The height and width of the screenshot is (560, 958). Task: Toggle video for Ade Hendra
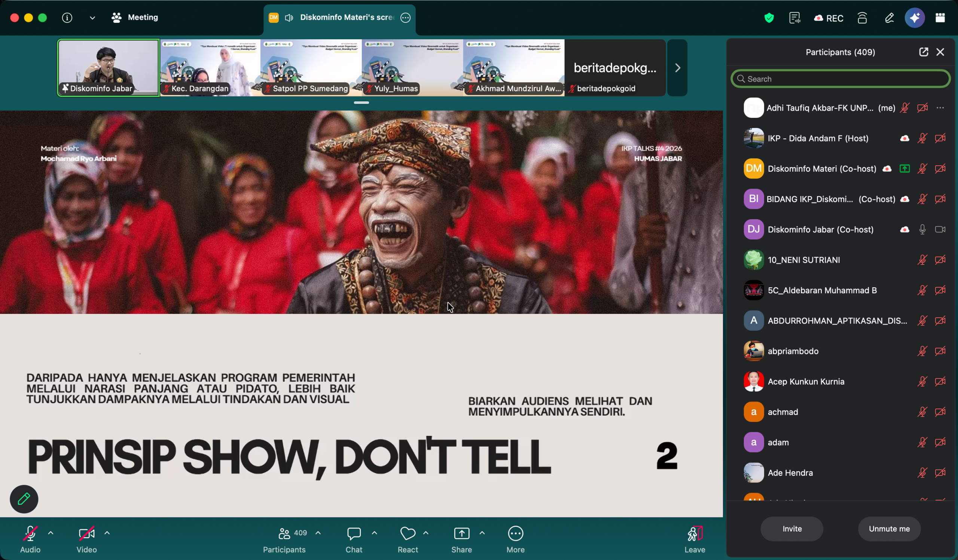pyautogui.click(x=940, y=472)
